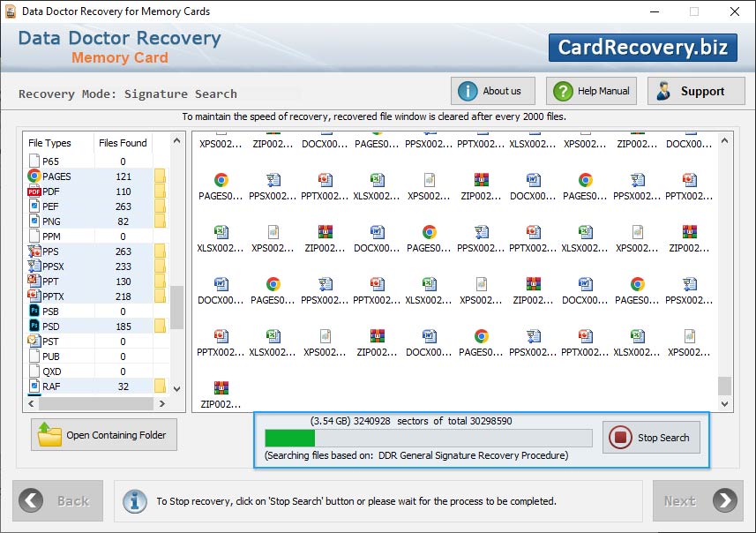Click file types horizontal scroll left arrow
Viewport: 756px width, 533px height.
point(32,404)
